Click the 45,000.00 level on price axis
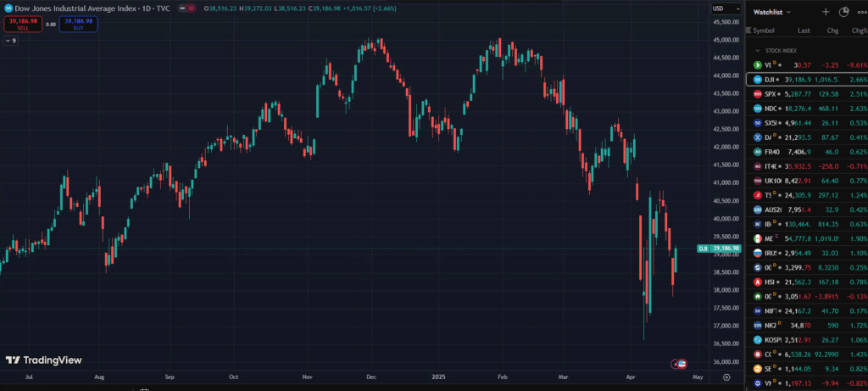The width and height of the screenshot is (868, 391). [x=726, y=40]
